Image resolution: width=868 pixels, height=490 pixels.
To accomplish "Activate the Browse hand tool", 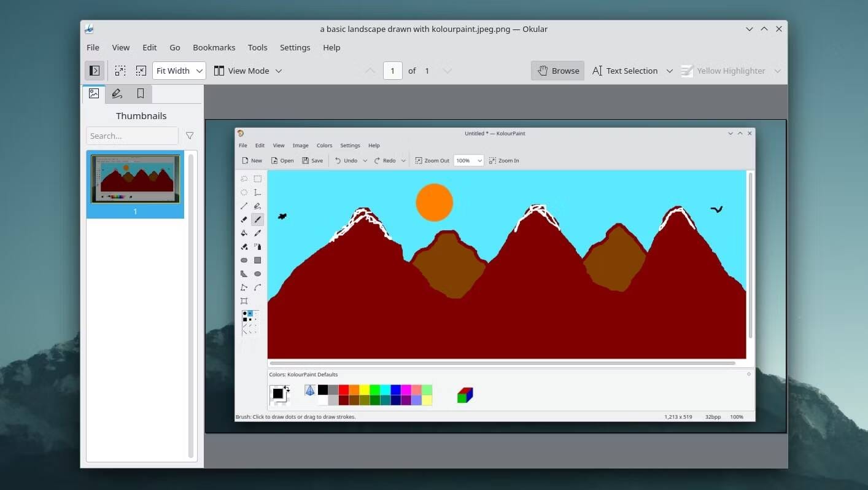I will point(557,71).
